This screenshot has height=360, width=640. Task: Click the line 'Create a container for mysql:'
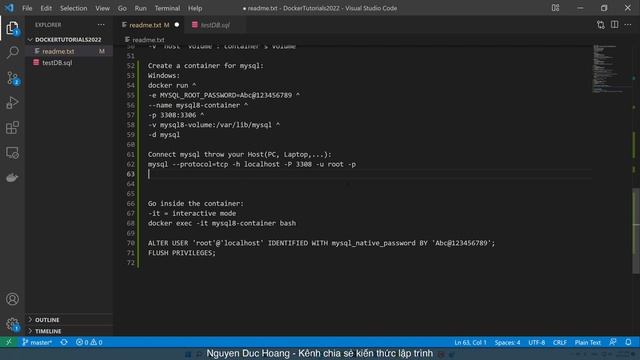(206, 66)
